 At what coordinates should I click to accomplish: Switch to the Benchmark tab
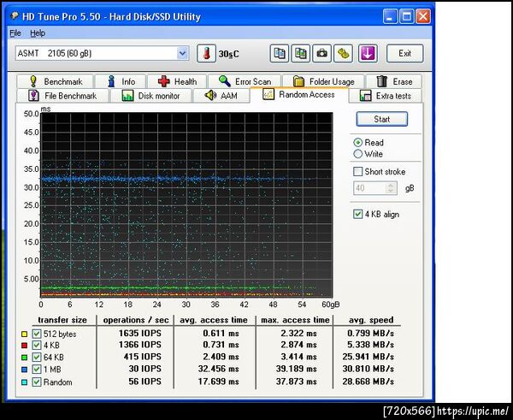[55, 81]
